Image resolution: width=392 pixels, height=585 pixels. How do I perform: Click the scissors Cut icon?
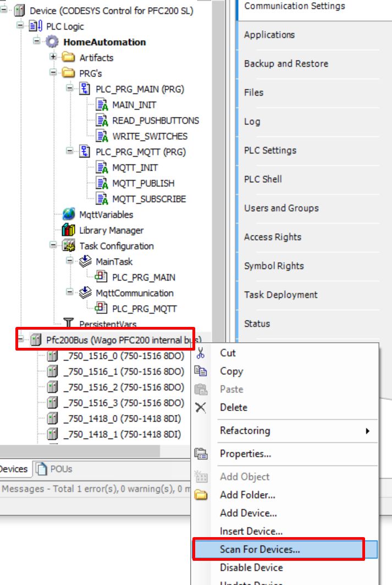point(201,353)
